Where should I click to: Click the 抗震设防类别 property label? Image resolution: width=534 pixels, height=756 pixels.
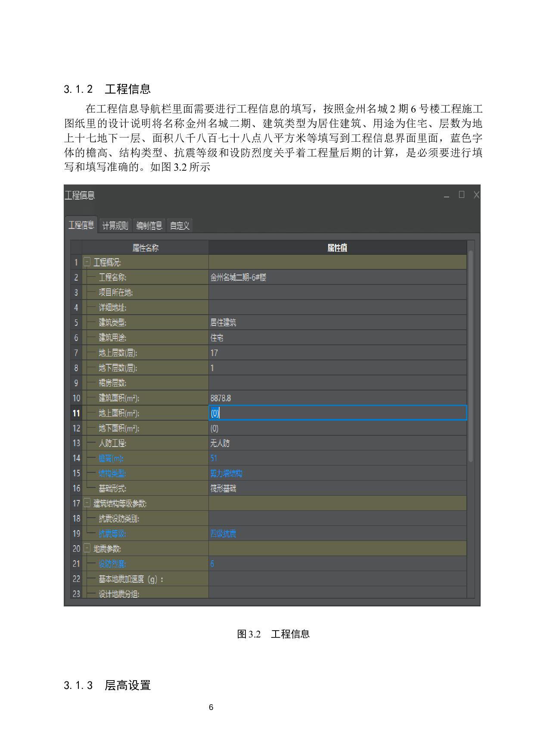pos(119,518)
